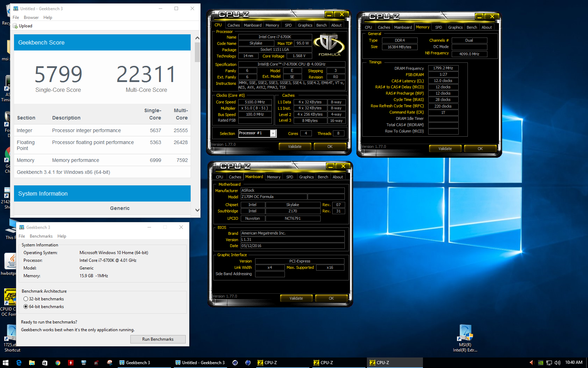Click the Geekbench results scroll-up arrow
The width and height of the screenshot is (588, 368).
(x=197, y=38)
